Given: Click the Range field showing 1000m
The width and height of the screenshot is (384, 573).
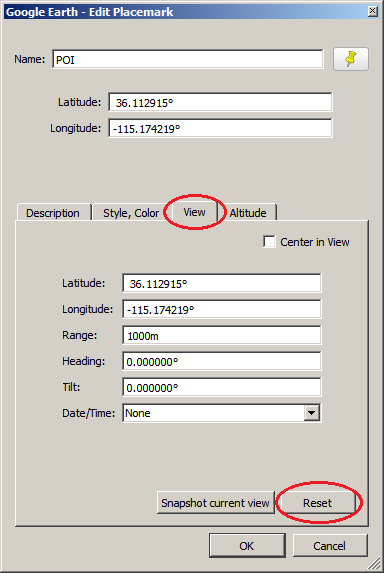Looking at the screenshot, I should click(222, 335).
